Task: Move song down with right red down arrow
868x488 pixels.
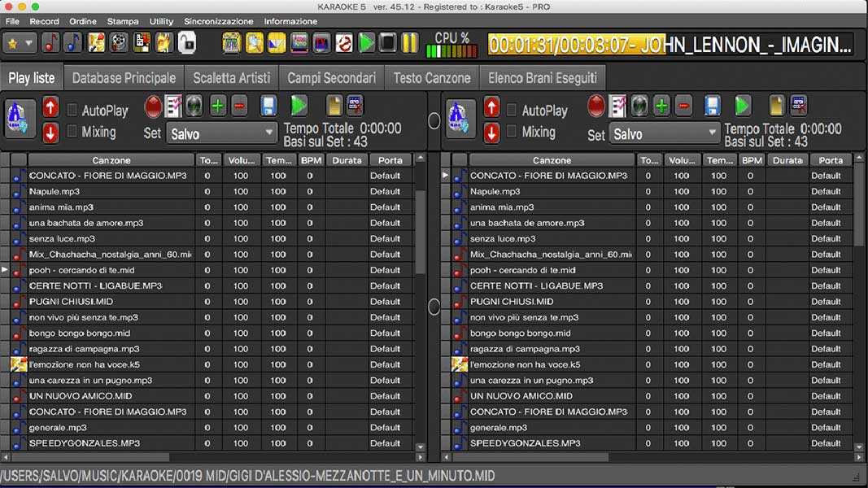Action: click(x=491, y=133)
